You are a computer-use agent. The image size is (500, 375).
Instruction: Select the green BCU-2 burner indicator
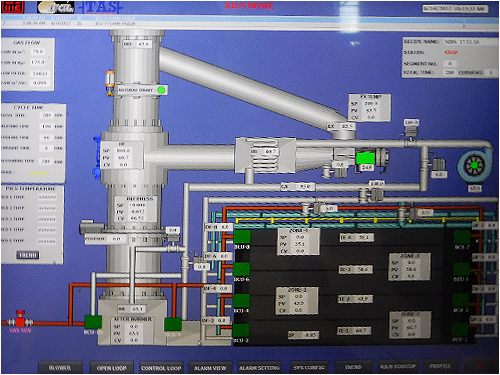pyautogui.click(x=241, y=331)
